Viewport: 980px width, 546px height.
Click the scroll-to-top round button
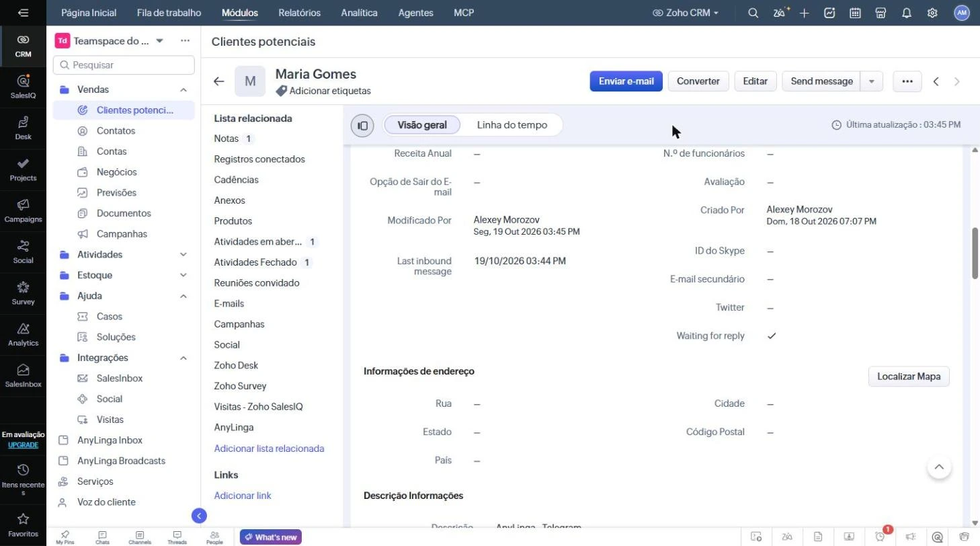(939, 467)
